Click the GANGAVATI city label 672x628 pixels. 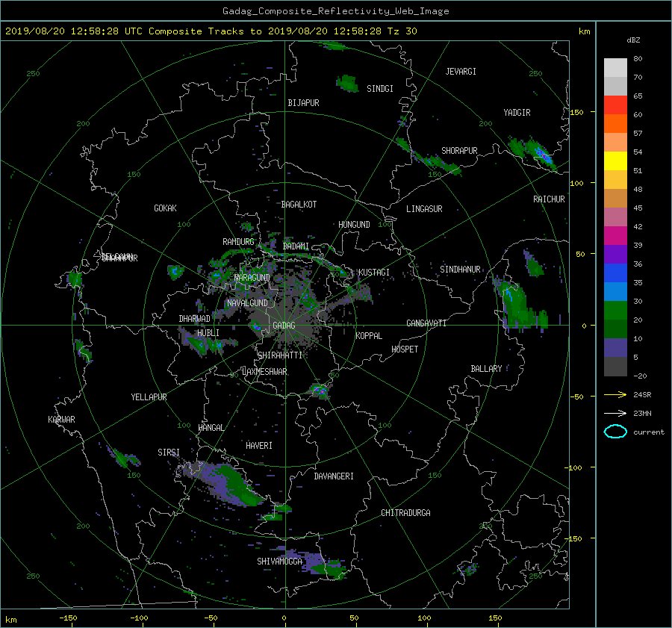tap(426, 323)
